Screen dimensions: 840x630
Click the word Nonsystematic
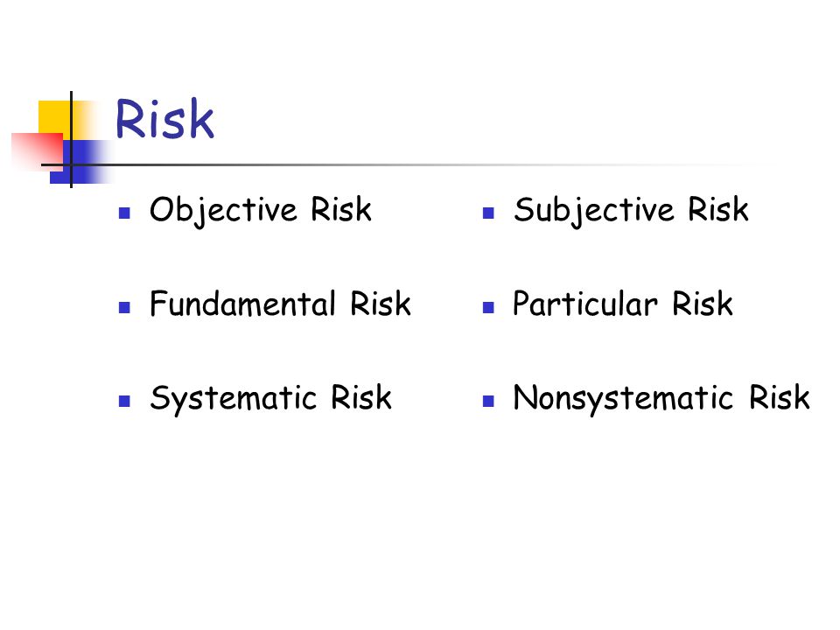622,399
